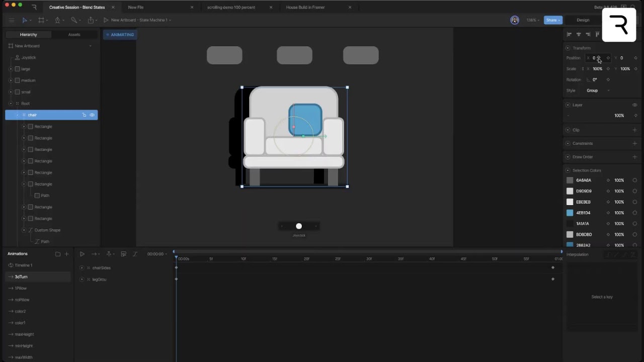Align selection to horizontal center
This screenshot has height=362, width=644.
click(x=579, y=34)
